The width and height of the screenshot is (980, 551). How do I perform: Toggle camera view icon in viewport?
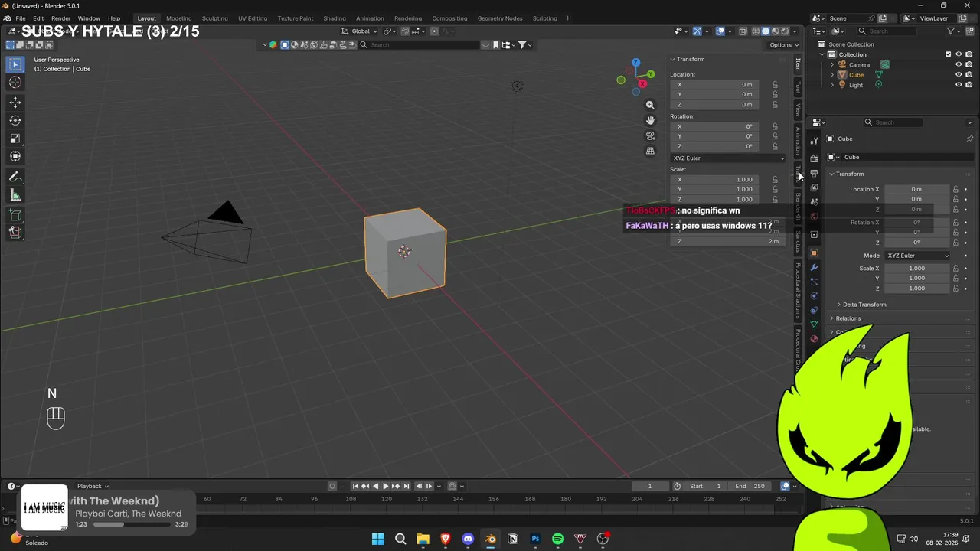click(x=650, y=135)
